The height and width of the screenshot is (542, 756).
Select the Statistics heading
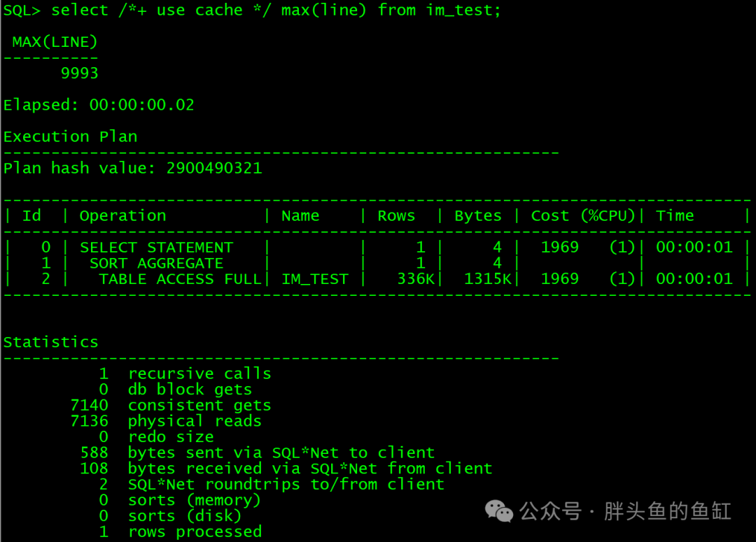(50, 342)
